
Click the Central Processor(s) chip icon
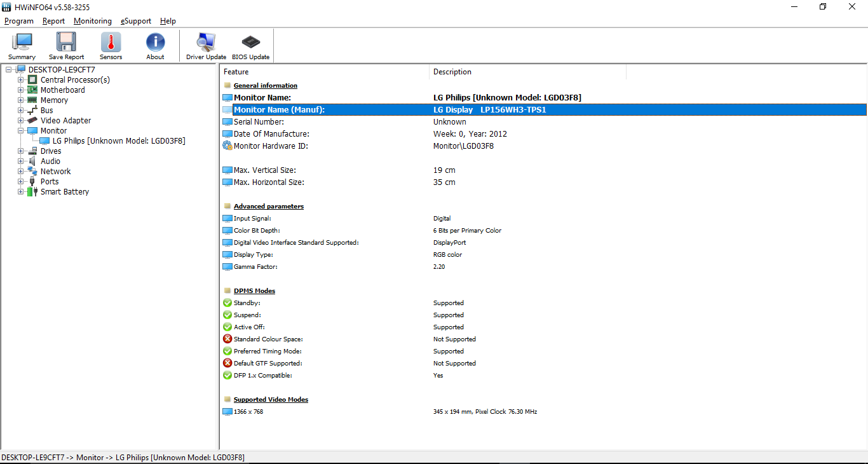coord(32,79)
